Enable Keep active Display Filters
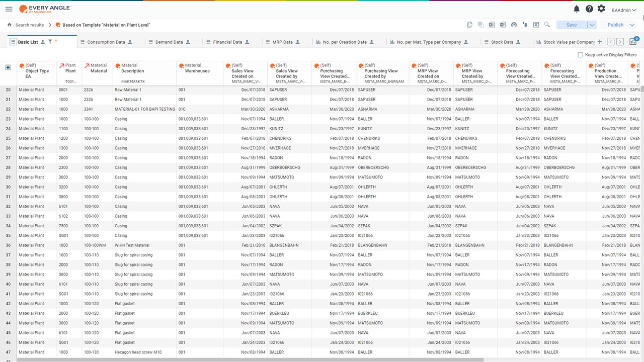Viewport: 644px width, 362px height. (x=581, y=55)
